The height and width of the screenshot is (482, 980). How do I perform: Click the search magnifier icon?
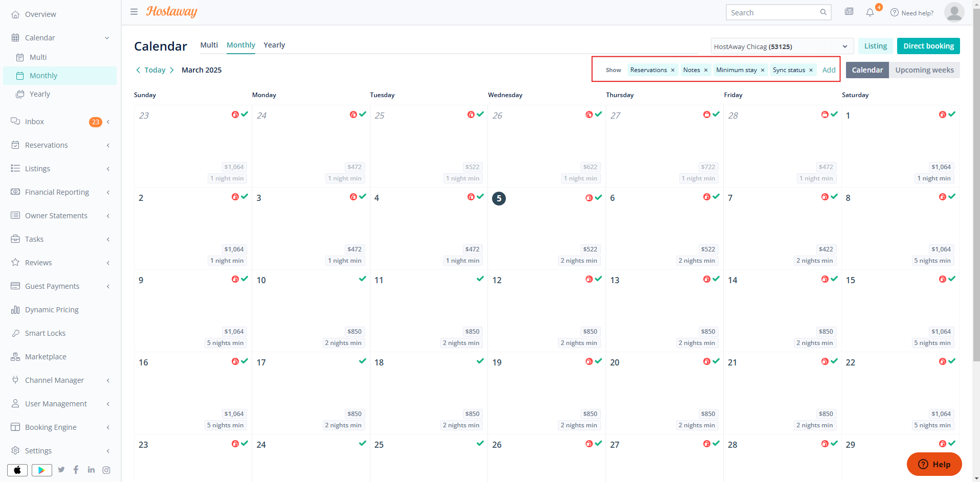[x=823, y=12]
